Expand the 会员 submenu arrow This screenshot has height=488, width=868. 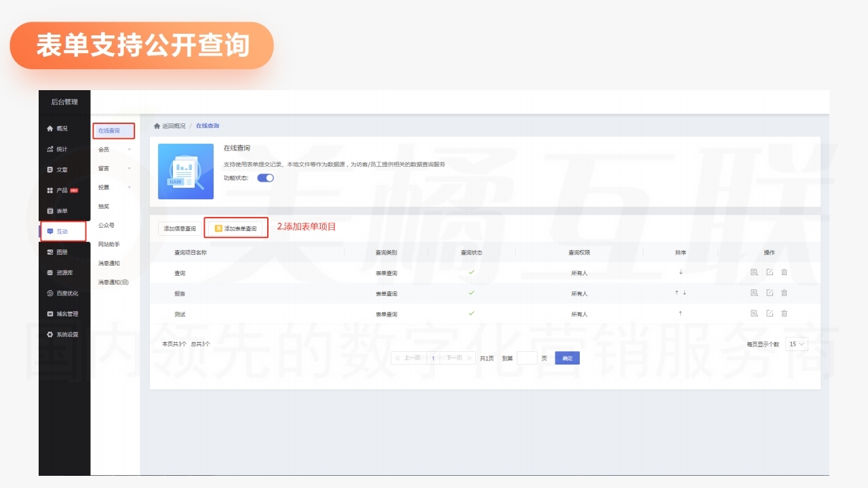[x=129, y=149]
